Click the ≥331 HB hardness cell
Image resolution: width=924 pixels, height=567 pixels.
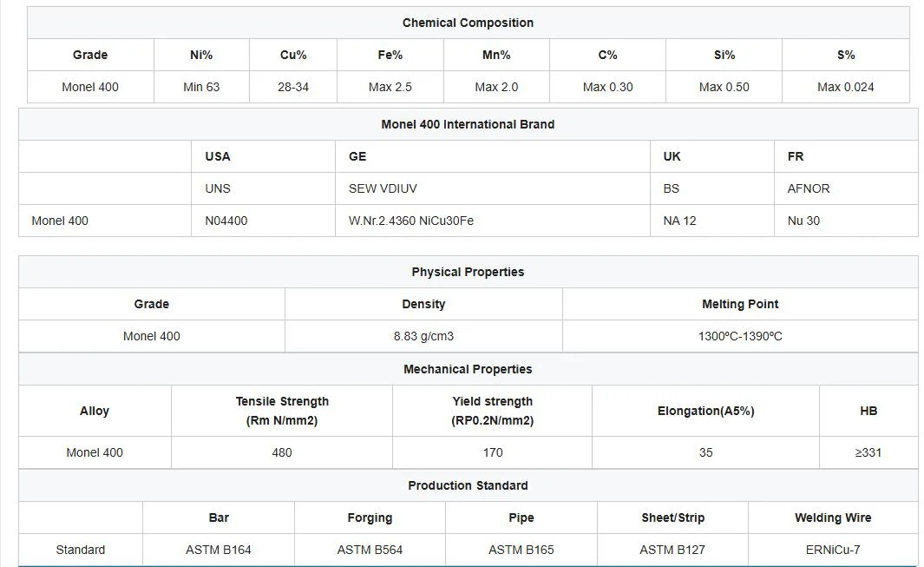tap(868, 452)
